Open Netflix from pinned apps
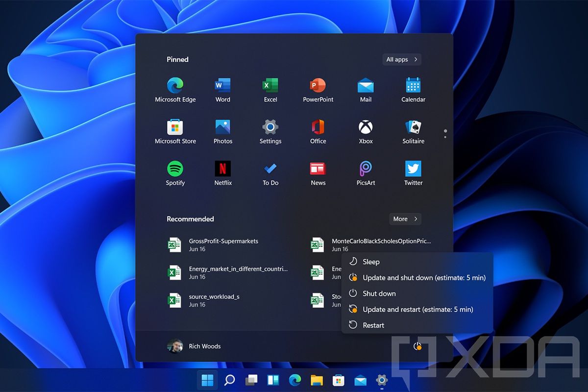Viewport: 588px width, 392px height. click(222, 169)
